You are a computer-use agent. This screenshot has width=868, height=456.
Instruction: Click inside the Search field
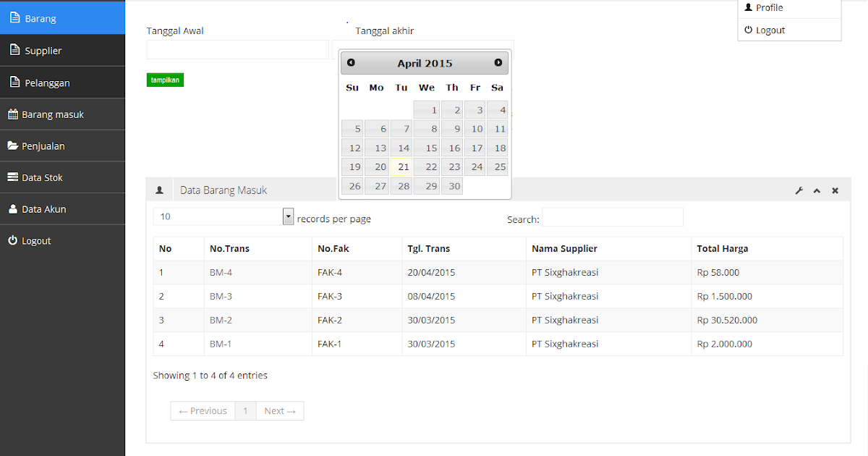coord(612,217)
